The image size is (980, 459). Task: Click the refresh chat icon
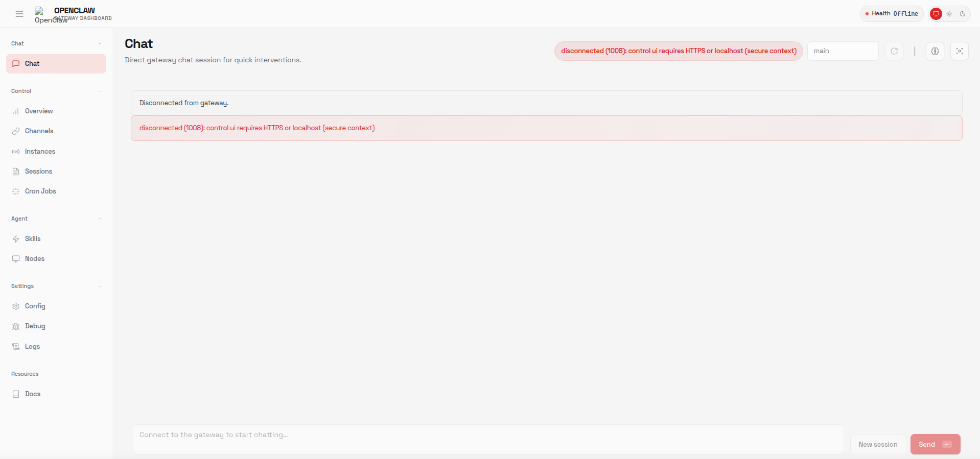tap(894, 51)
